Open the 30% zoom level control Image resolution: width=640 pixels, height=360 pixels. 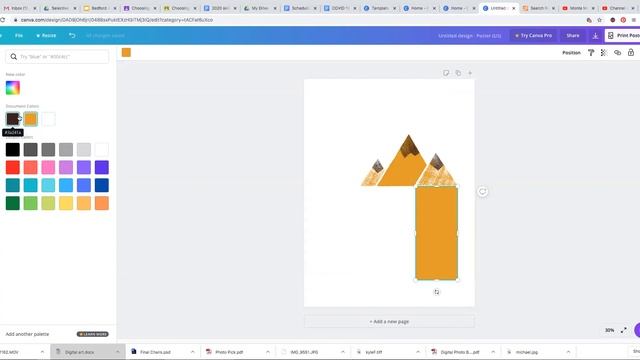click(609, 330)
